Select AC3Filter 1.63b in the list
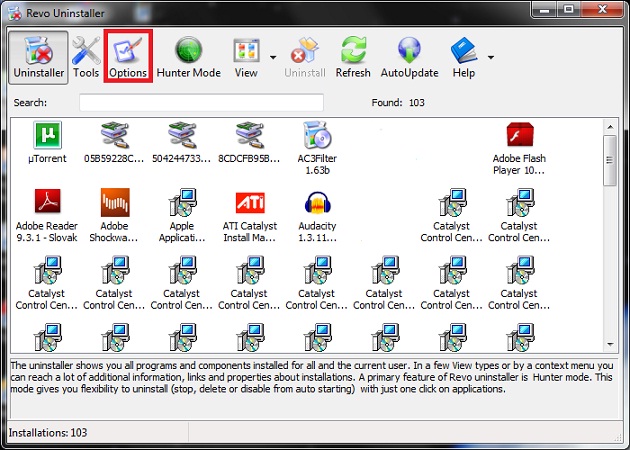Image resolution: width=630 pixels, height=450 pixels. coord(317,148)
